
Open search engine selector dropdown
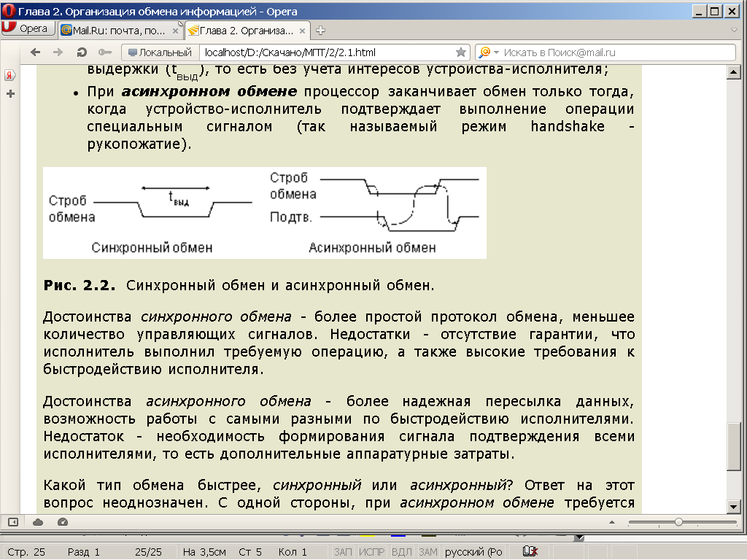[x=488, y=52]
